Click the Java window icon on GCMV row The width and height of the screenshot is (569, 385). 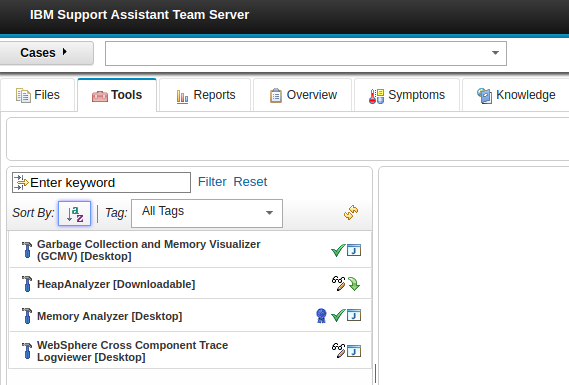(x=354, y=250)
